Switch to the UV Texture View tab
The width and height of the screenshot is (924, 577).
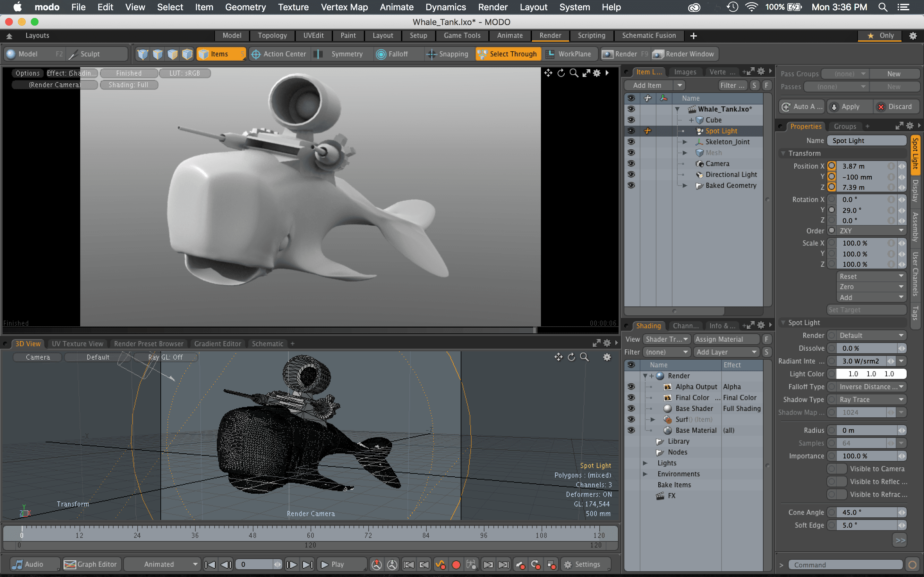tap(78, 343)
